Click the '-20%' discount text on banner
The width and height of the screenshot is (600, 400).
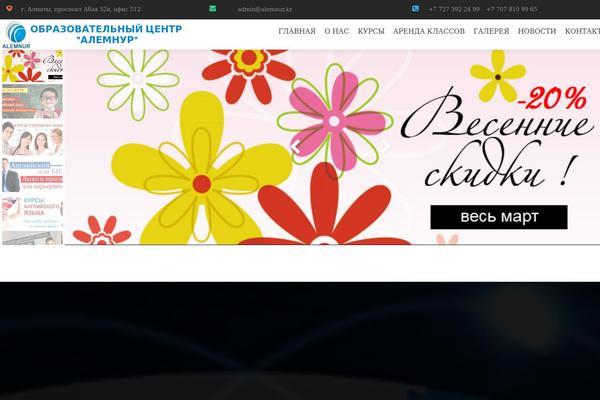pyautogui.click(x=552, y=98)
